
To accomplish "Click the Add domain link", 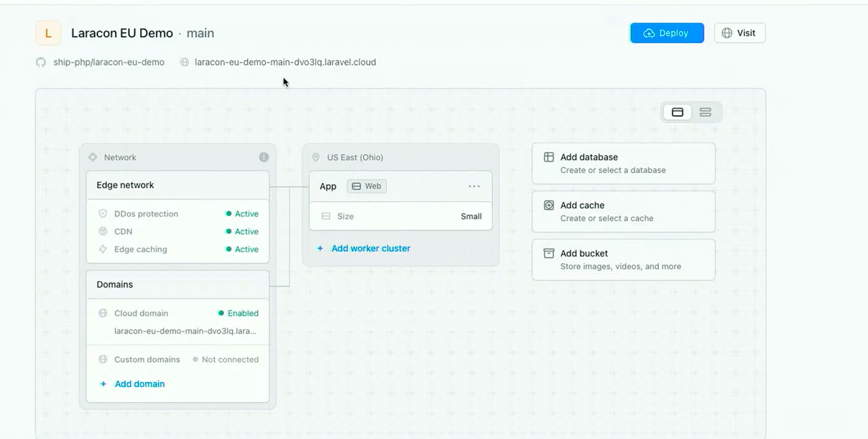I will coord(139,384).
